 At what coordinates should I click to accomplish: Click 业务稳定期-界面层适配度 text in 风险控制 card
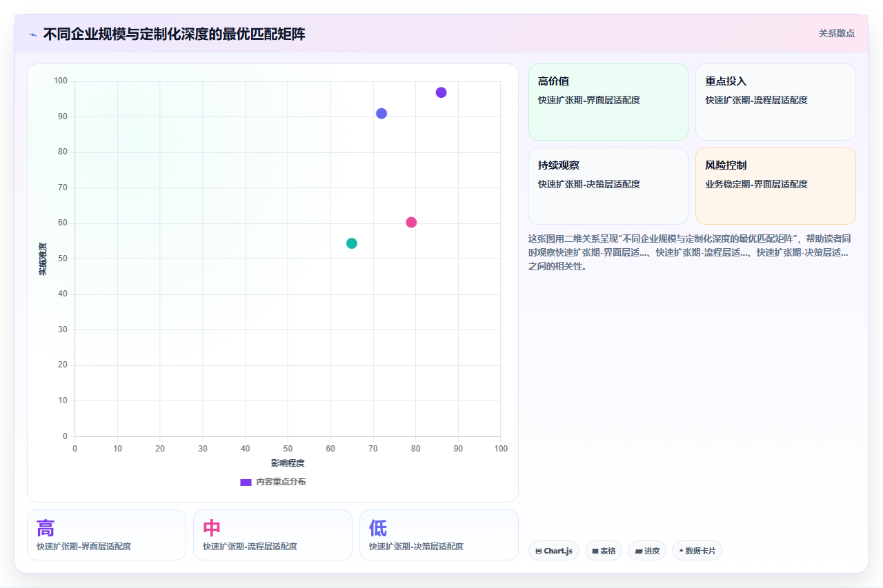tap(756, 184)
